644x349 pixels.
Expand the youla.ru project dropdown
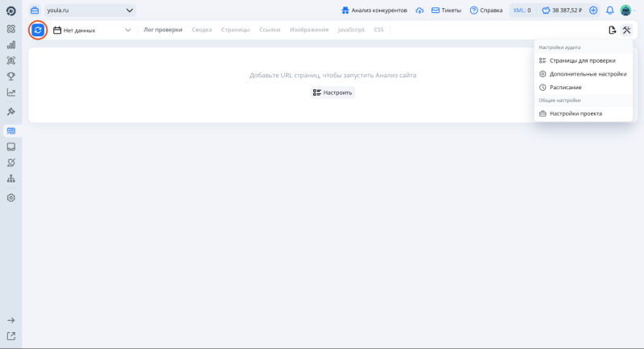pos(130,10)
